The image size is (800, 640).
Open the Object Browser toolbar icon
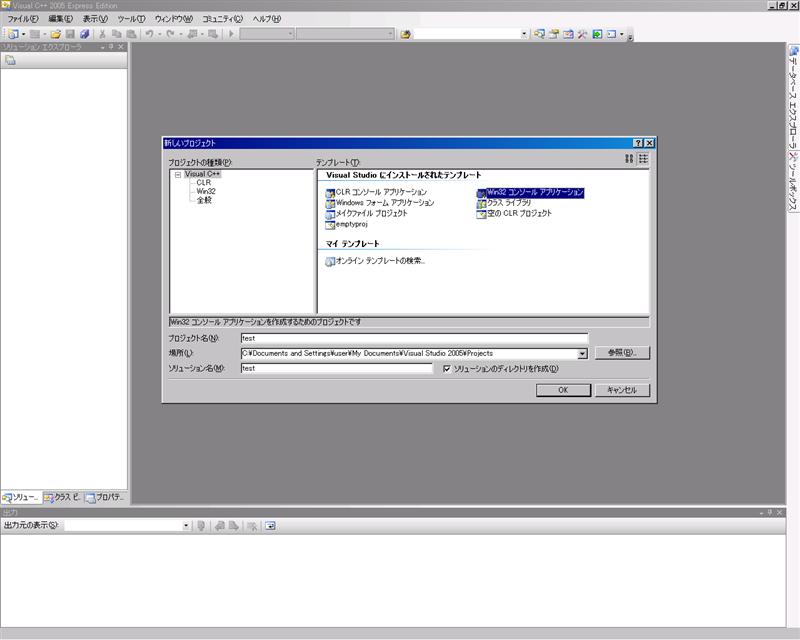click(568, 34)
